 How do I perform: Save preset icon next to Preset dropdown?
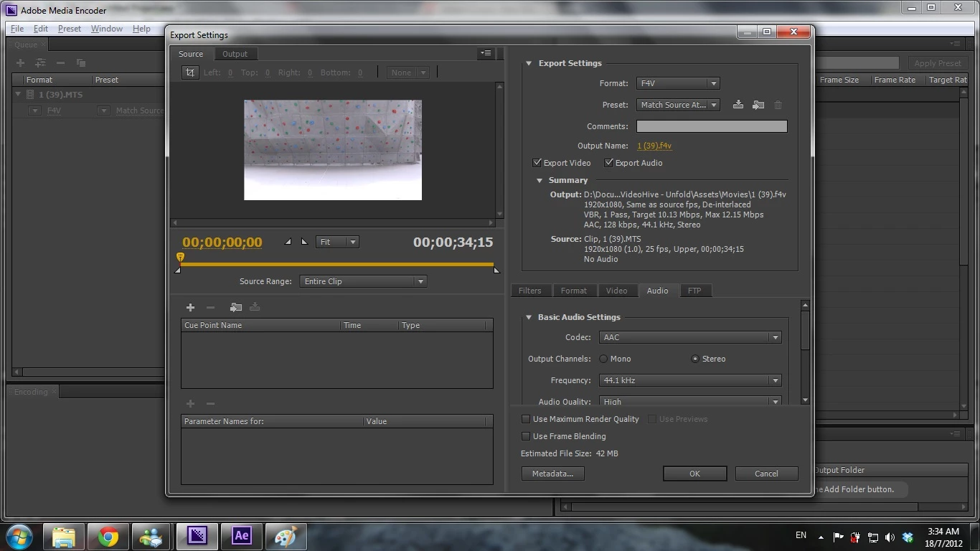click(738, 105)
